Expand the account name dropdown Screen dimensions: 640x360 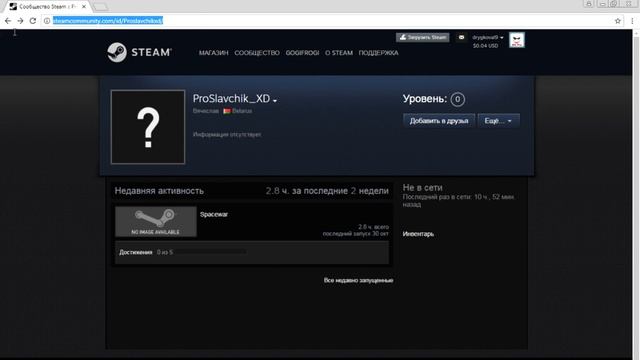click(488, 37)
